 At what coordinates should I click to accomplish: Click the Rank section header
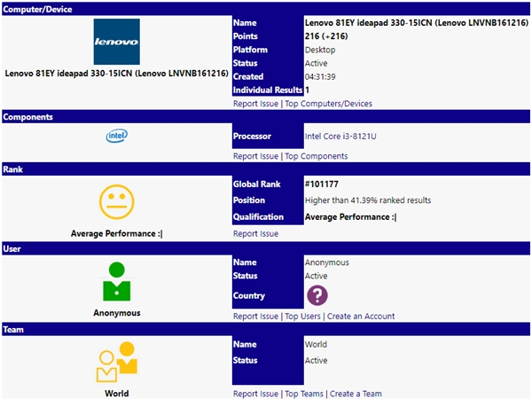pyautogui.click(x=266, y=169)
